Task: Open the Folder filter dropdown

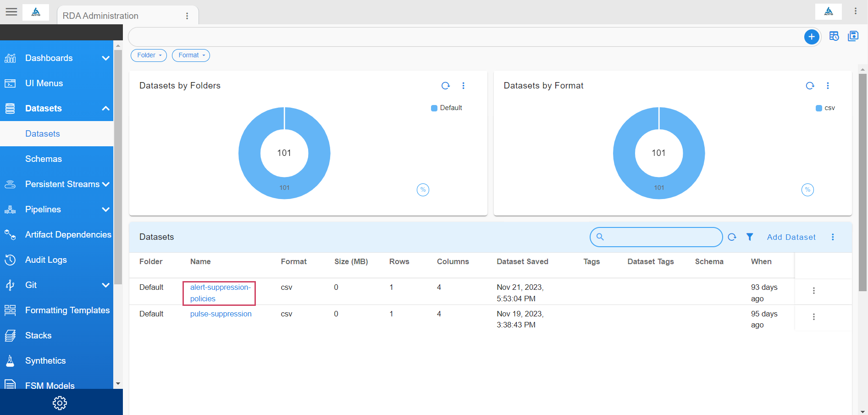Action: pos(149,55)
